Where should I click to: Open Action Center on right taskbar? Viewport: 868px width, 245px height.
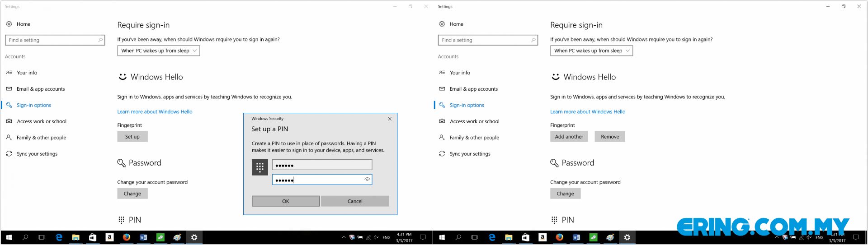click(x=856, y=237)
